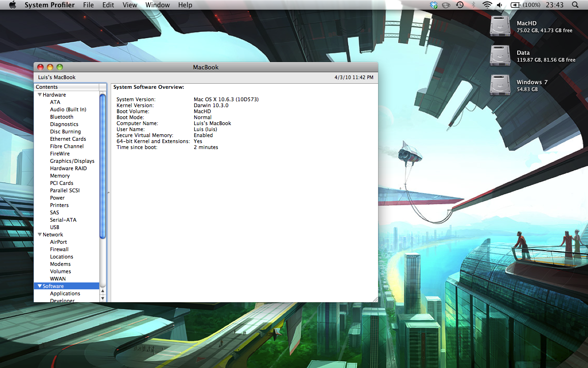
Task: Click the 2 minutes time since boot value
Action: (x=206, y=147)
